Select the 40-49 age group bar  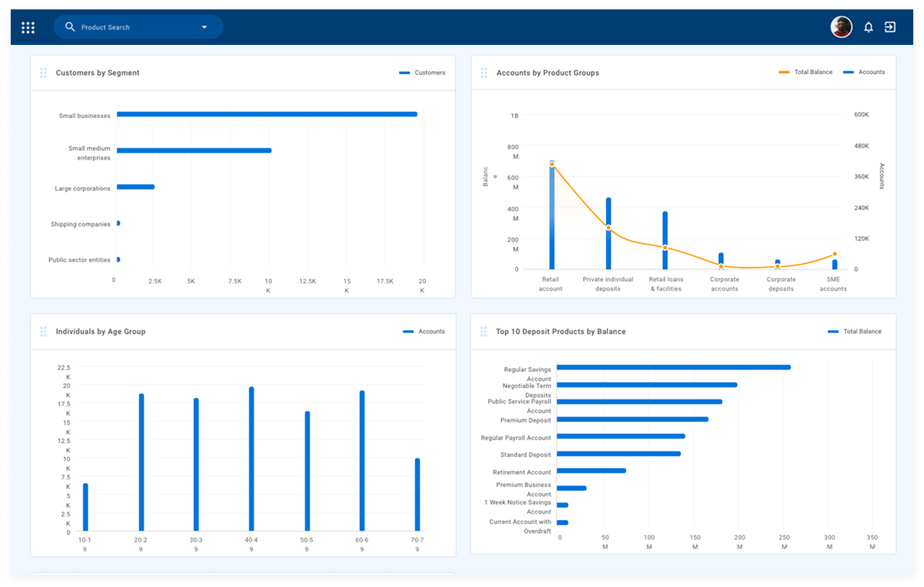tap(252, 459)
